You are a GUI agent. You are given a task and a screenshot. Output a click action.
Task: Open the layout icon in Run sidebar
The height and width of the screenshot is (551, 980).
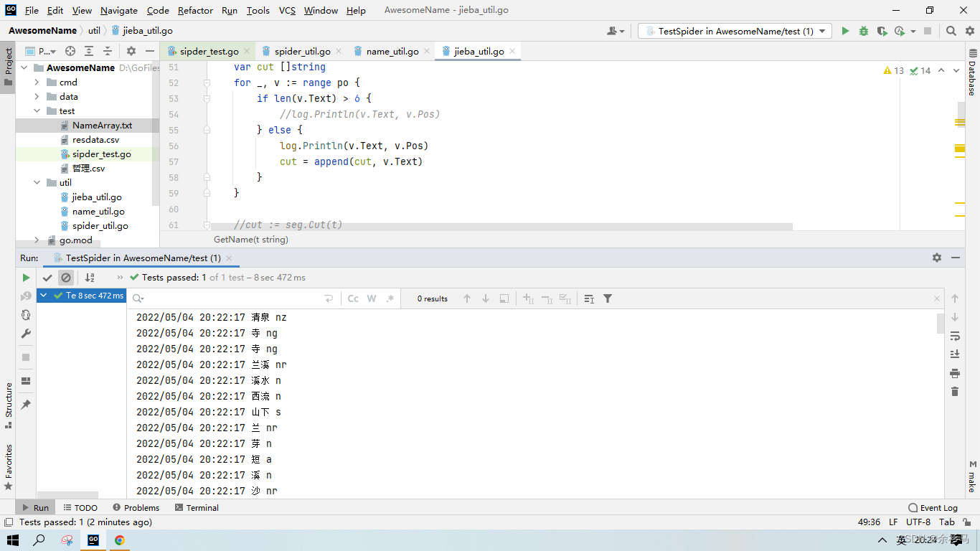(x=26, y=381)
